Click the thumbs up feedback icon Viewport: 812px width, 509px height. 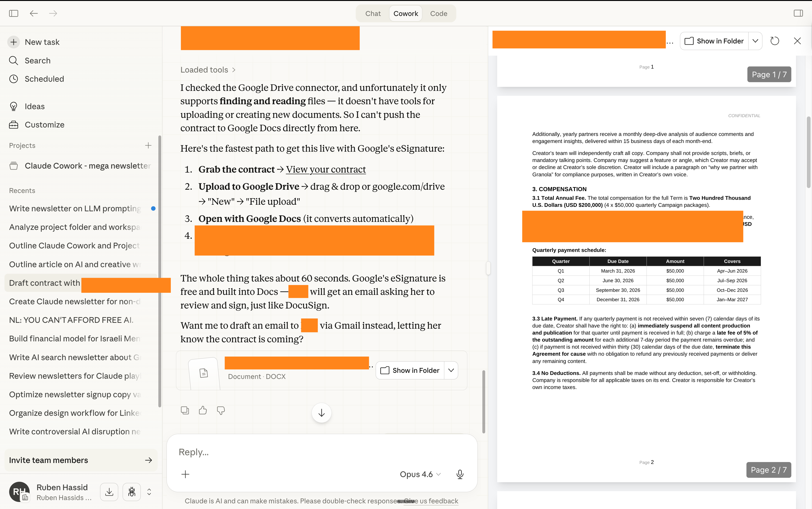[x=203, y=410]
